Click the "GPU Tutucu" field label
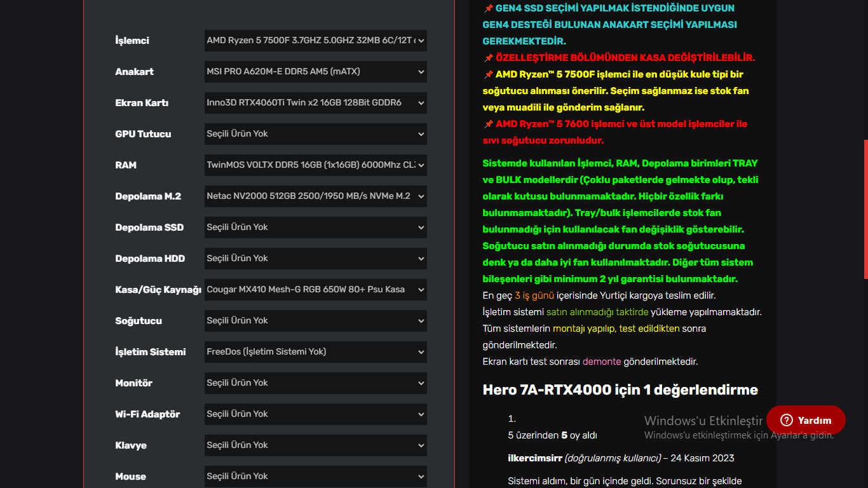 pyautogui.click(x=143, y=134)
